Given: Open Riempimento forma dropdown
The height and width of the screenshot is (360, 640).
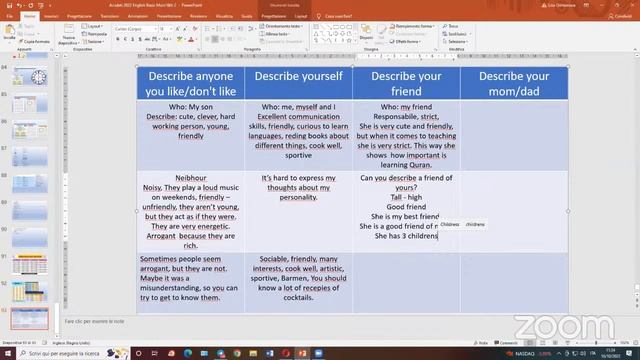Looking at the screenshot, I should (x=412, y=26).
